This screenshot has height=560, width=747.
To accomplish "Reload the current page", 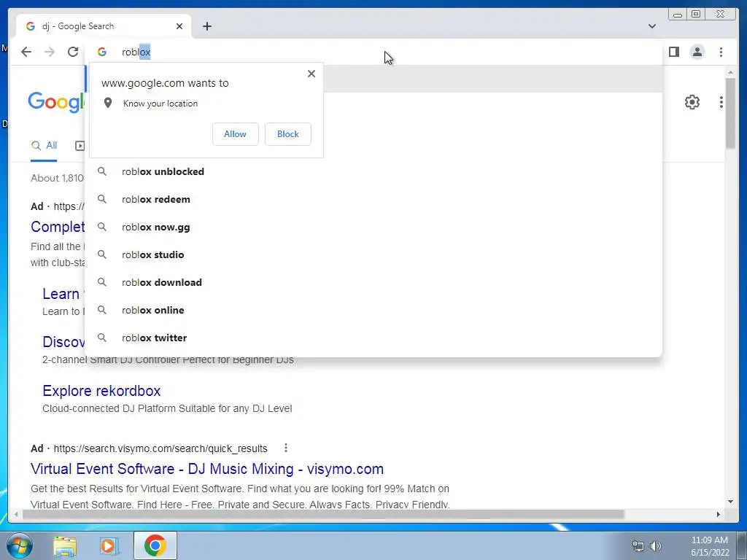I will [x=73, y=52].
